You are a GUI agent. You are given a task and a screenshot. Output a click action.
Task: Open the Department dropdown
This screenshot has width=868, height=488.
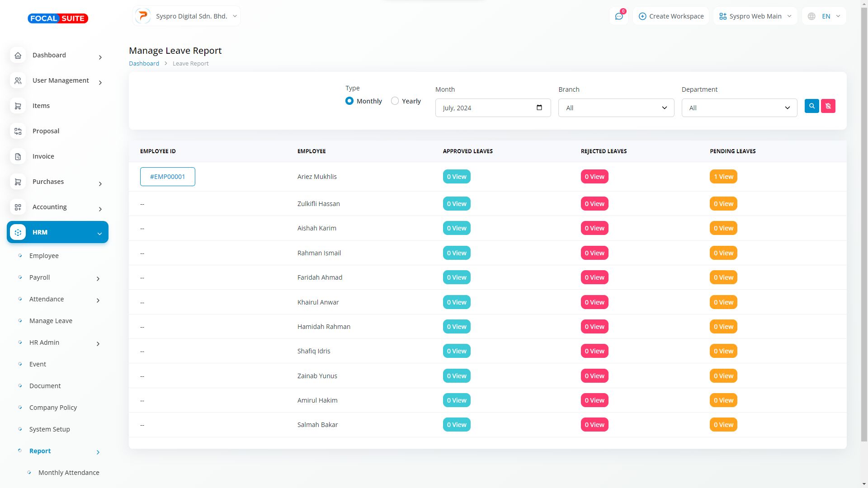[x=739, y=108]
